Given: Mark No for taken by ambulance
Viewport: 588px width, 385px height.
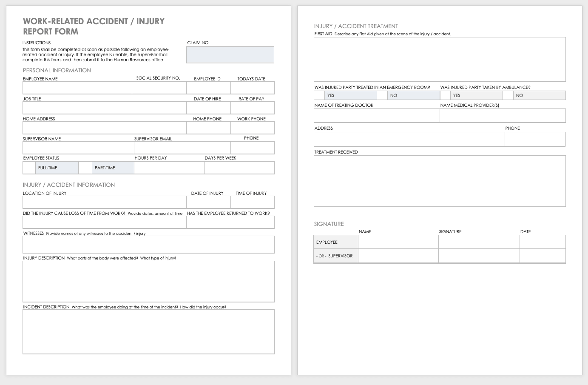Looking at the screenshot, I should [x=508, y=96].
